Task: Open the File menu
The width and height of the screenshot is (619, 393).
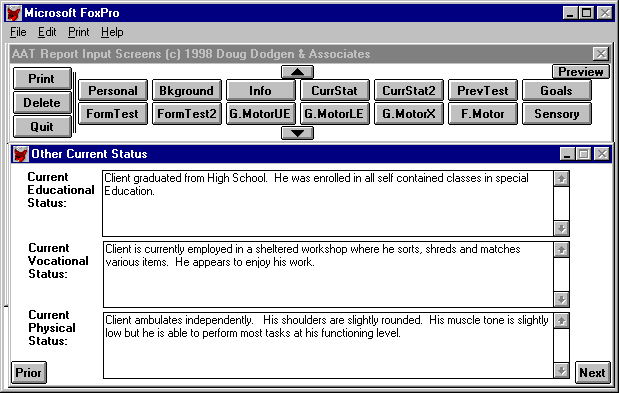Action: [x=18, y=32]
